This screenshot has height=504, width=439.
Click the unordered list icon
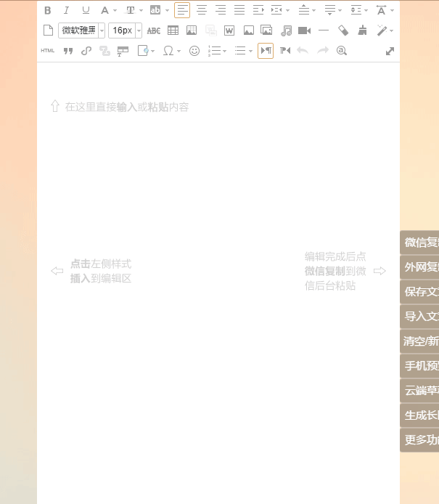[x=240, y=51]
